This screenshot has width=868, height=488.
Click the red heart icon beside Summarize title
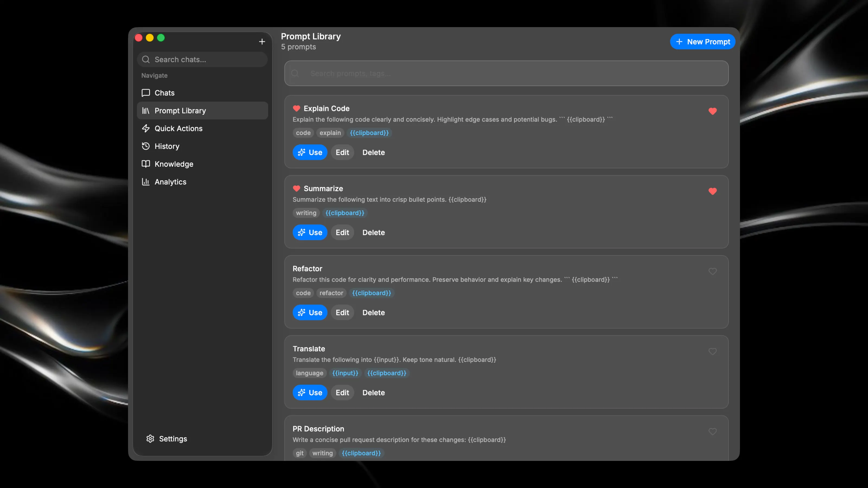coord(296,189)
